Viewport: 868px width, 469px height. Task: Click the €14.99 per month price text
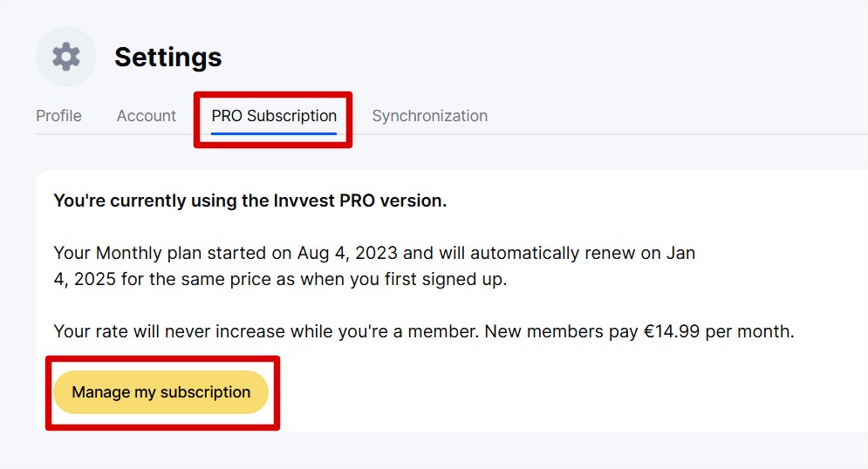click(719, 331)
